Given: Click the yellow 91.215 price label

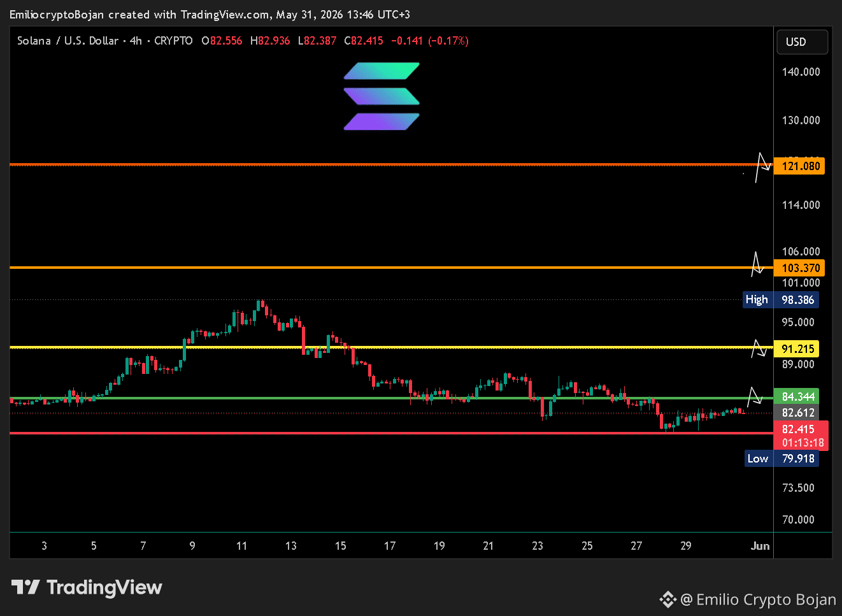Looking at the screenshot, I should (796, 349).
